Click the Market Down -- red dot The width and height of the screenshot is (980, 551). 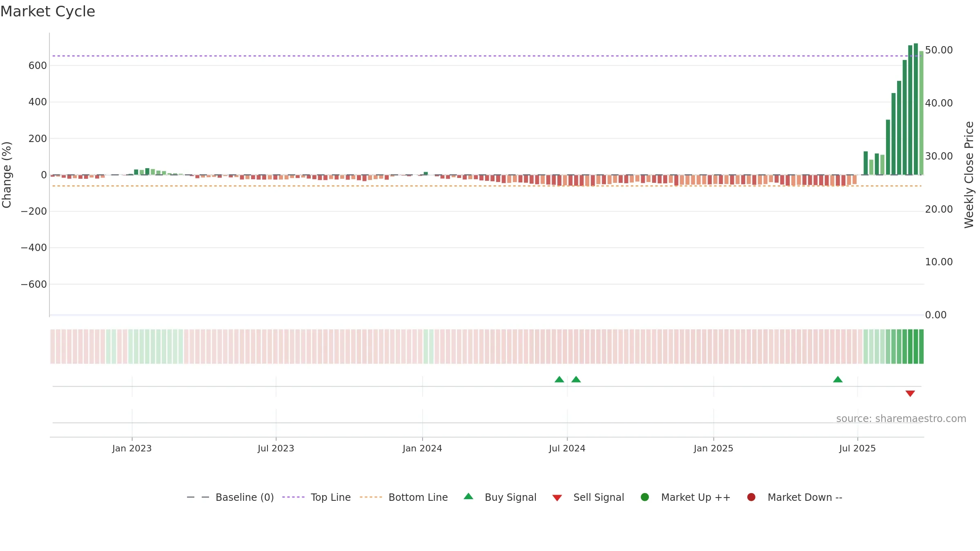coord(751,497)
